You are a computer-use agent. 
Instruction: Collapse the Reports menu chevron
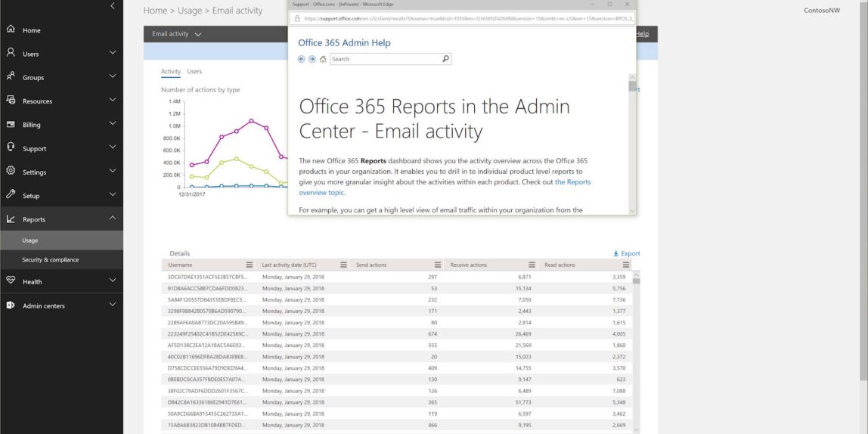pyautogui.click(x=113, y=218)
